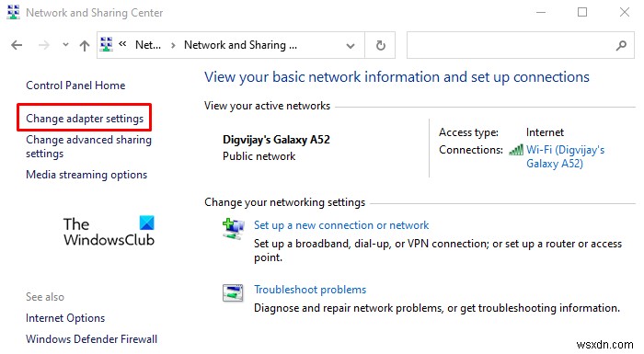Open the Wi-Fi (Digvijay's Galaxy A52) connection link

[x=565, y=156]
